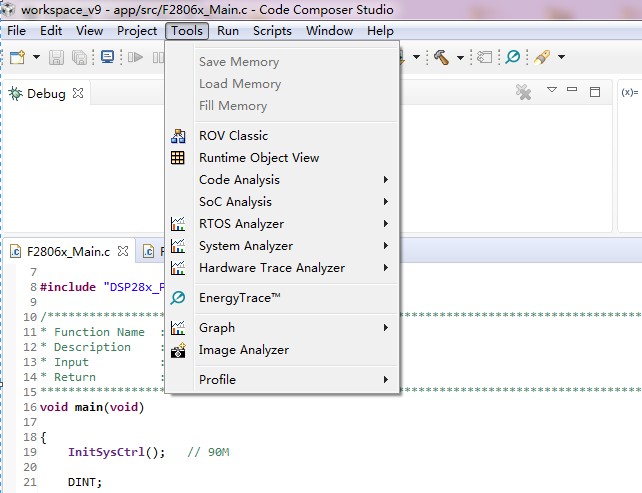This screenshot has width=642, height=493.
Task: Click the EnergyTrace toolbar icon
Action: pos(513,57)
